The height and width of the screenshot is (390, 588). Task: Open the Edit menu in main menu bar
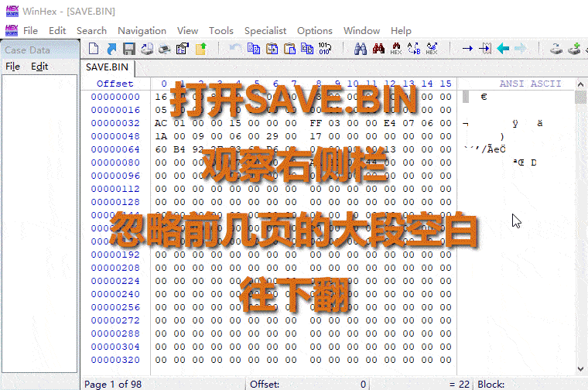click(x=57, y=31)
